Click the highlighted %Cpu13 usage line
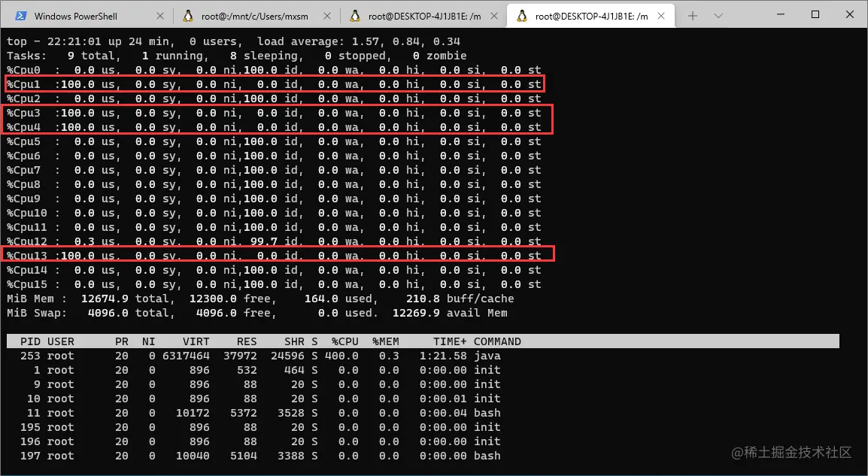 pos(278,256)
